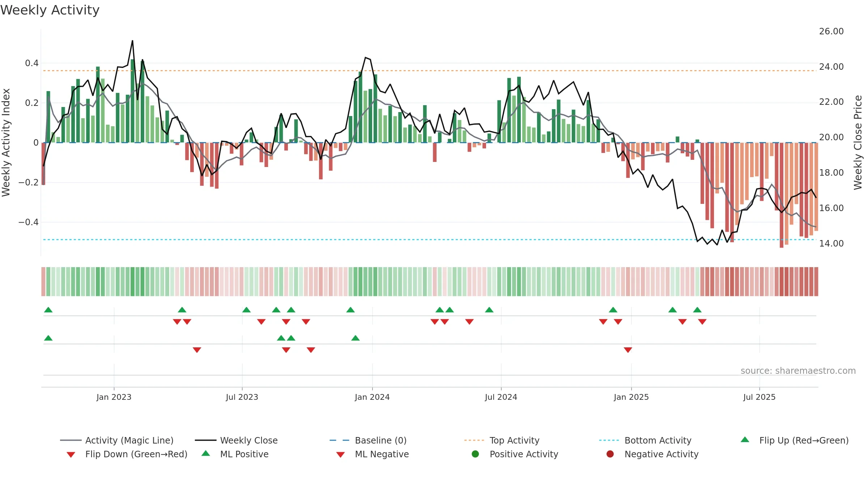The image size is (868, 488).
Task: Click the 16.00 price axis label
Action: click(x=831, y=208)
